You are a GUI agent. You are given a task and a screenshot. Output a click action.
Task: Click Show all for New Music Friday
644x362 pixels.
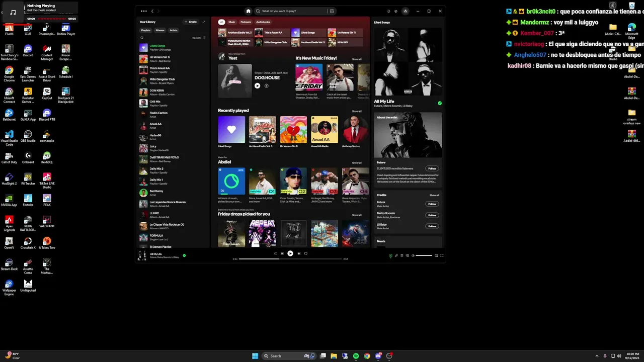tap(357, 59)
